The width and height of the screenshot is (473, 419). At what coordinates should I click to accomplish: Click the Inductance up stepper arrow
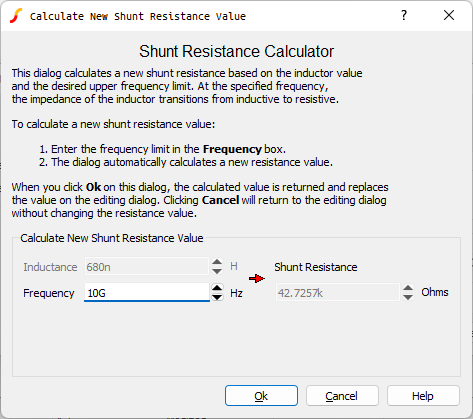tap(217, 262)
